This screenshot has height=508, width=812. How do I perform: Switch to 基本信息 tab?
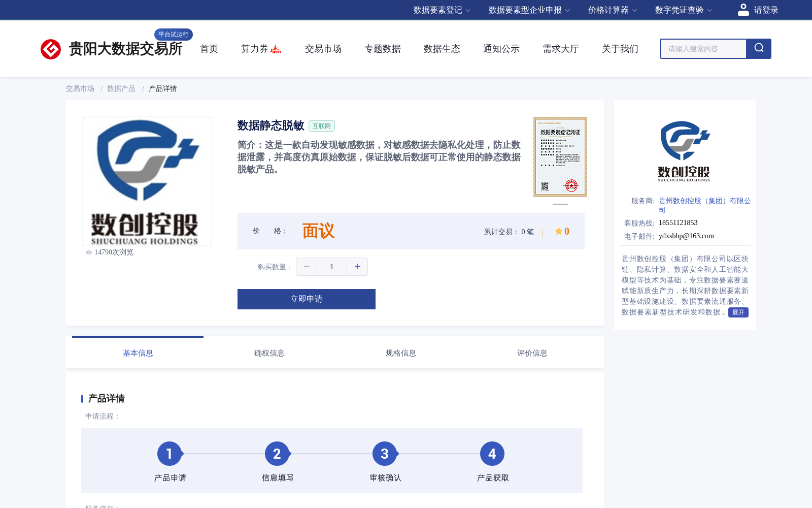point(138,353)
